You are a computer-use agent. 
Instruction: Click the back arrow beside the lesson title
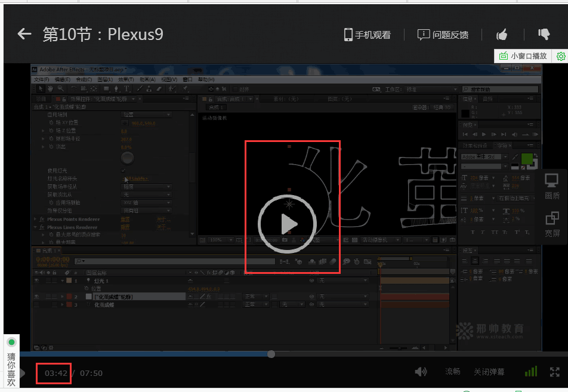[24, 34]
